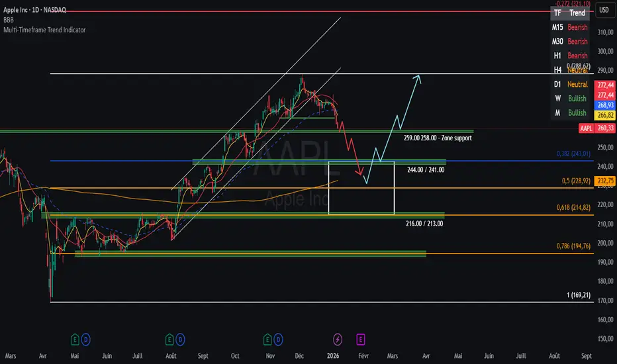Select the BBB indicator legend
The height and width of the screenshot is (364, 617).
tap(8, 20)
